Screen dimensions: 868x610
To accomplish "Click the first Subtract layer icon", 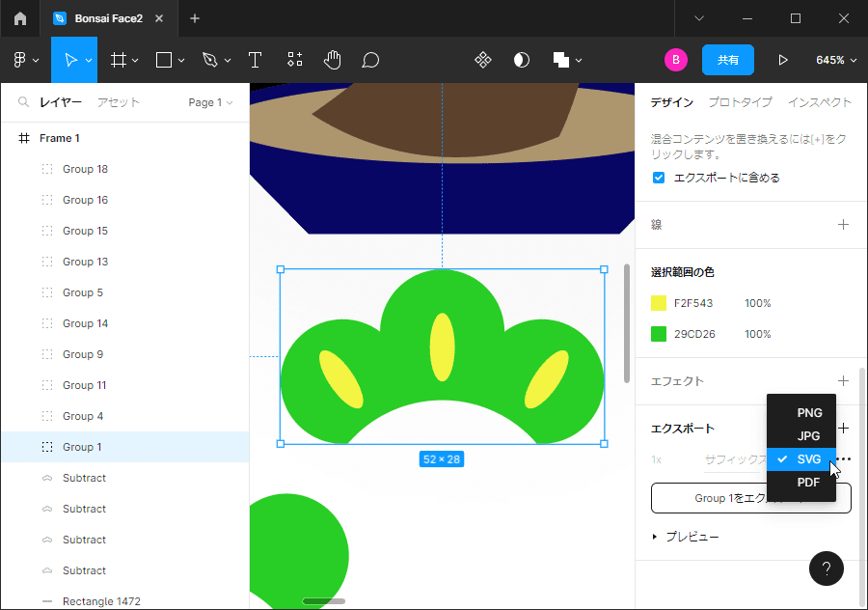I will point(47,478).
